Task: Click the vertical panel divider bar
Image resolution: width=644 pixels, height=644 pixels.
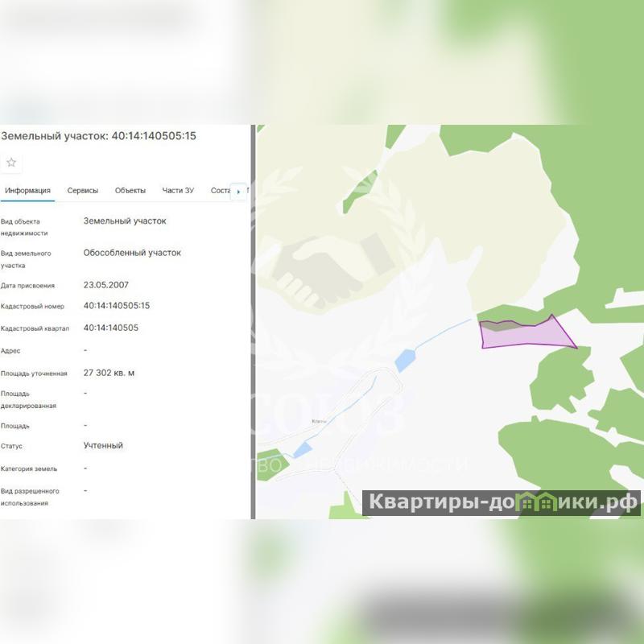Action: 253,321
